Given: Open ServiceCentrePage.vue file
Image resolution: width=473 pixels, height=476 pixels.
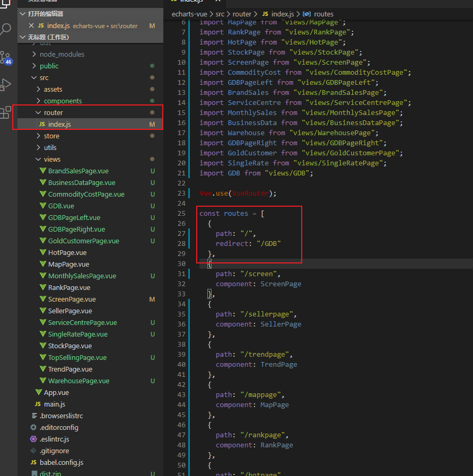Looking at the screenshot, I should coord(90,322).
